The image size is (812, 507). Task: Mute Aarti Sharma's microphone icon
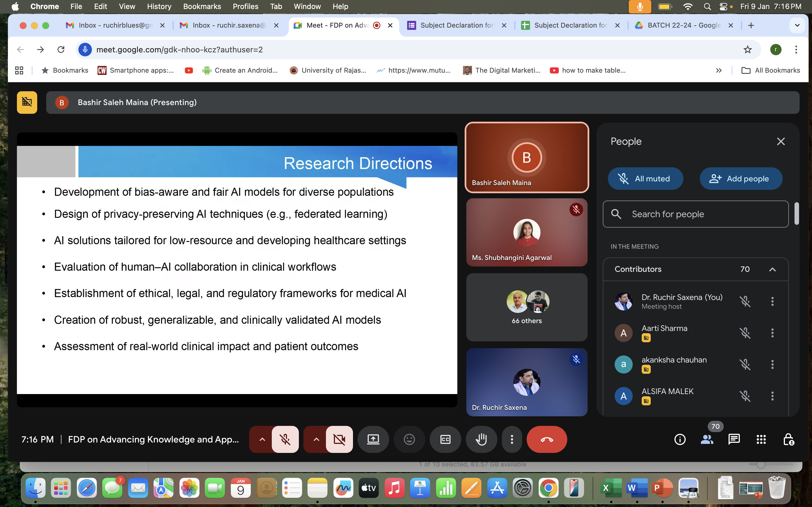click(745, 333)
